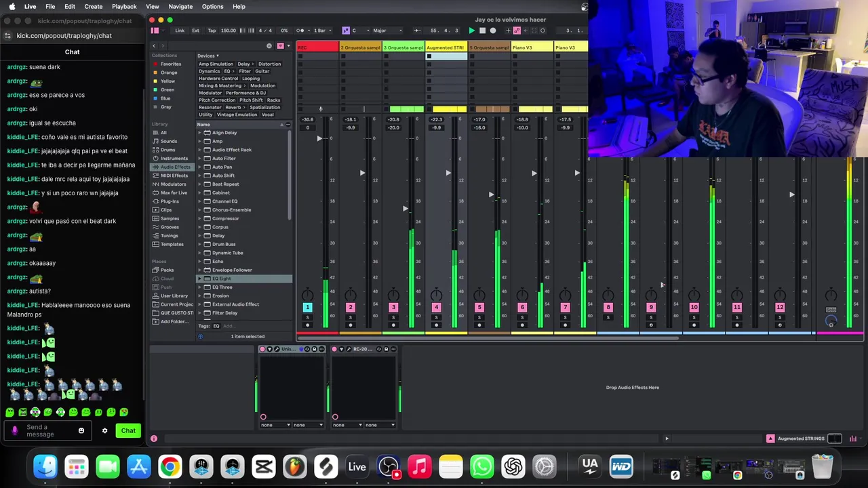
Task: Toggle the purple scale mode icon
Action: point(346,30)
